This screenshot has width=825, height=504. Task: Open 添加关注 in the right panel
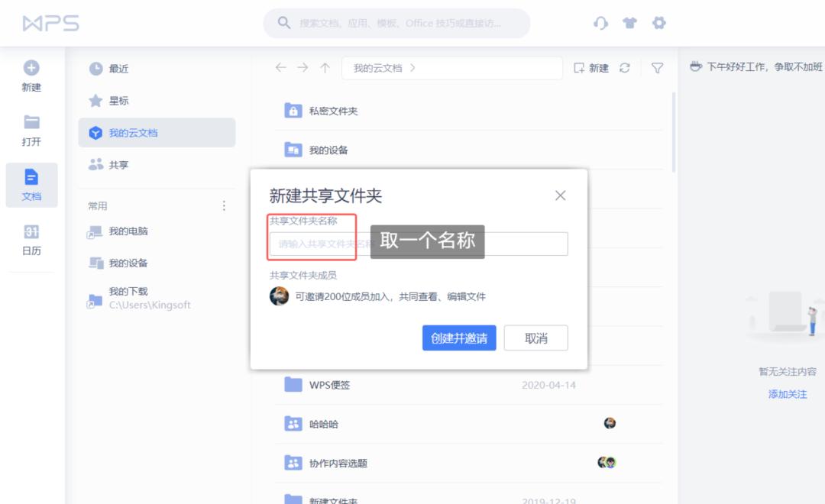tap(787, 393)
